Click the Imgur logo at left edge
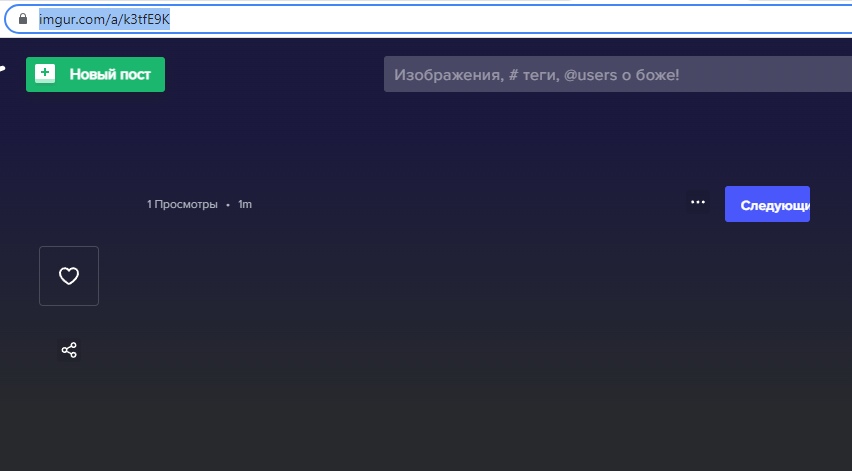 click(3, 70)
